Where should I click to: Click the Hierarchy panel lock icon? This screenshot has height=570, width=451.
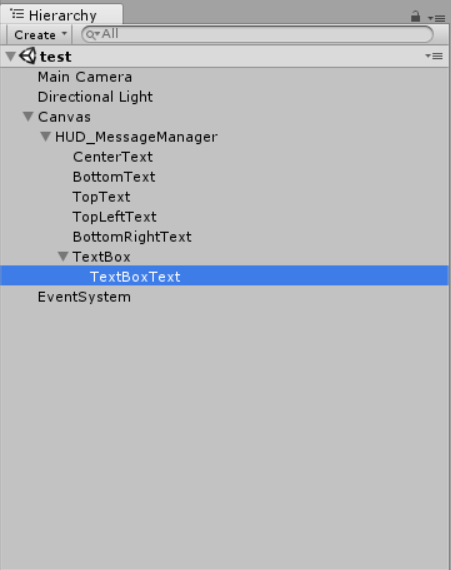click(x=415, y=16)
